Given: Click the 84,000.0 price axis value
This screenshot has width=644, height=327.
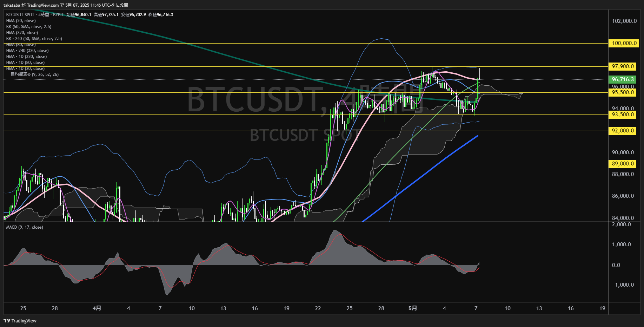Looking at the screenshot, I should tap(623, 218).
